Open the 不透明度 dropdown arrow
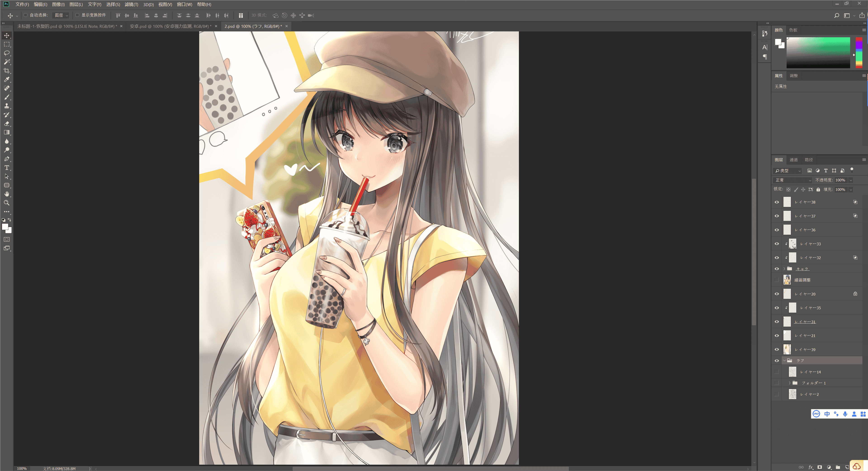The image size is (868, 471). coord(851,180)
